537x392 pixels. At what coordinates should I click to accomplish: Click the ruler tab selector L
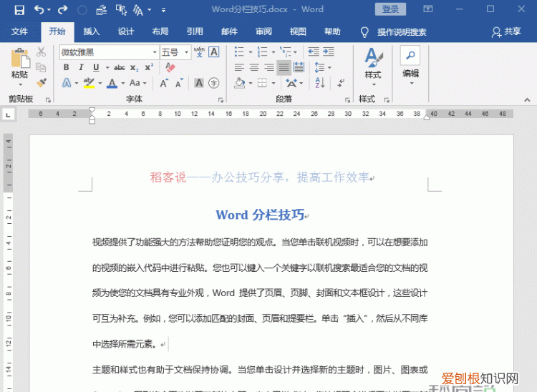[8, 114]
